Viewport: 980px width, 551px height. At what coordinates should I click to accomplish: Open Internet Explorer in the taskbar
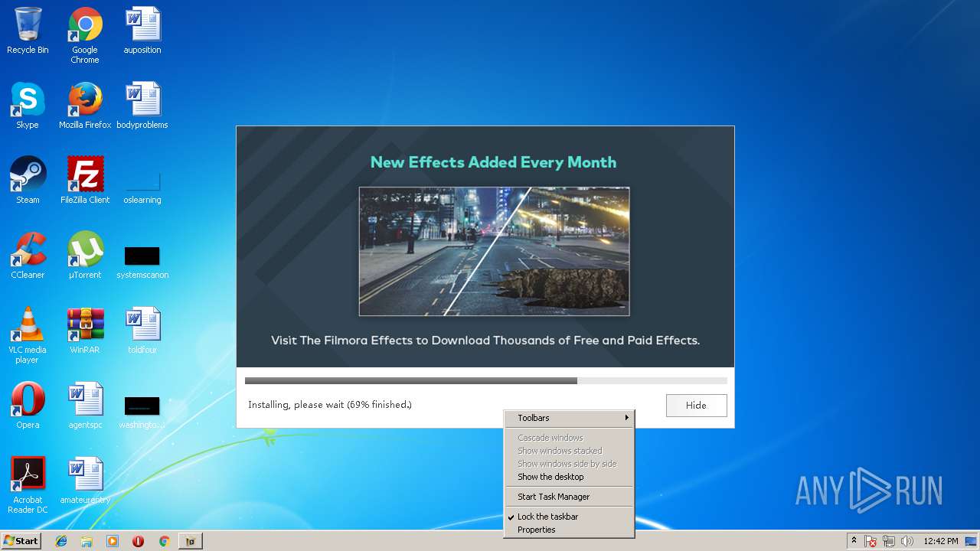(x=61, y=541)
